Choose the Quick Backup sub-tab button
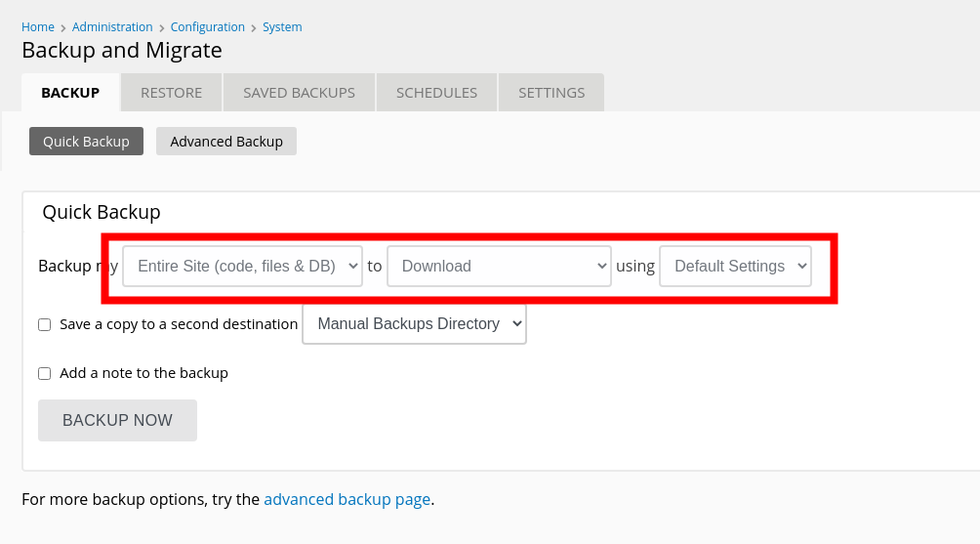 tap(86, 142)
